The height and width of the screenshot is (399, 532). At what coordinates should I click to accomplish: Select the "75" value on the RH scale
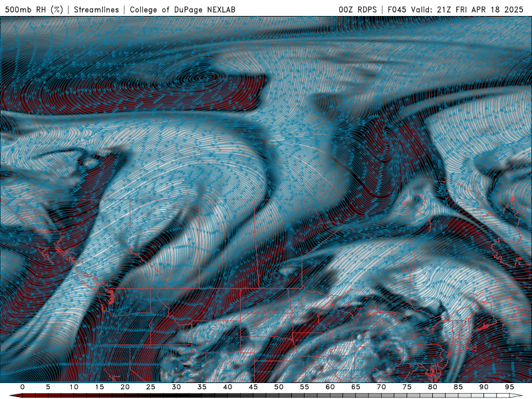(407, 387)
